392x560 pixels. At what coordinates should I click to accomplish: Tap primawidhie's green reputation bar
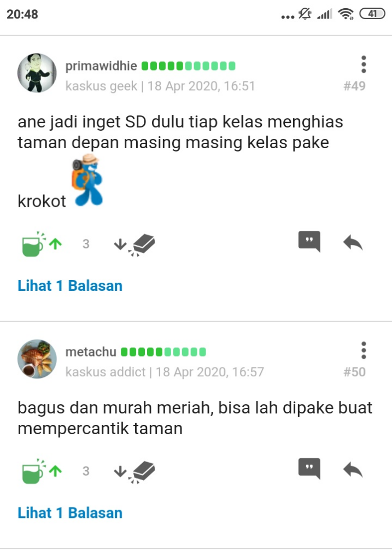189,66
